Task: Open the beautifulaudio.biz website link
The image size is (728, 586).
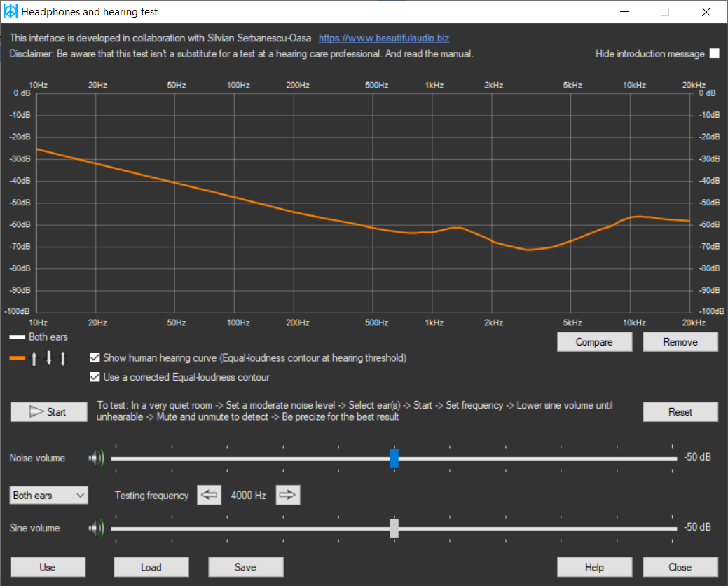Action: tap(383, 38)
